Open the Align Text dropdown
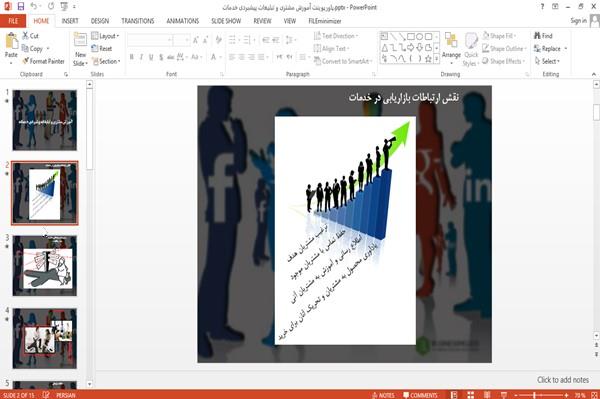Viewport: 600px width, 399px height. coord(331,49)
